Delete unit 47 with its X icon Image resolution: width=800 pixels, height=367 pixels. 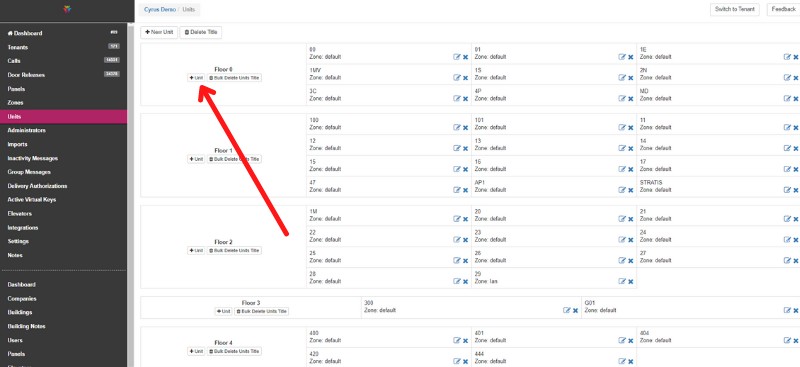(465, 190)
